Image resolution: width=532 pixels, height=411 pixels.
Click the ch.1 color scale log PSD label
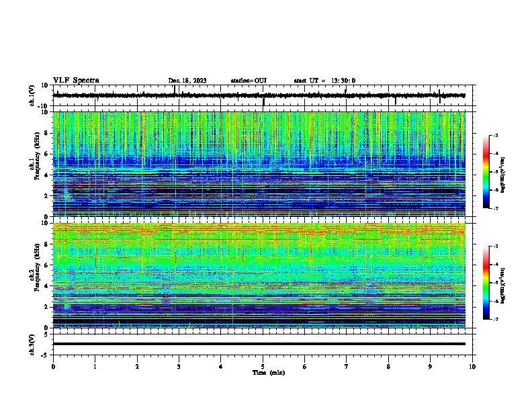tap(502, 175)
